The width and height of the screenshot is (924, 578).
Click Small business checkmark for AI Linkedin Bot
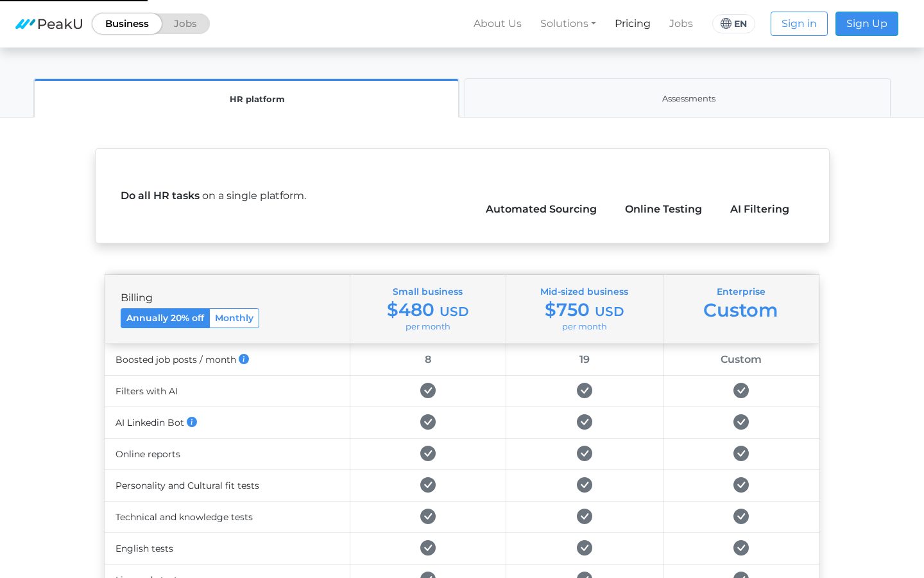(x=428, y=422)
